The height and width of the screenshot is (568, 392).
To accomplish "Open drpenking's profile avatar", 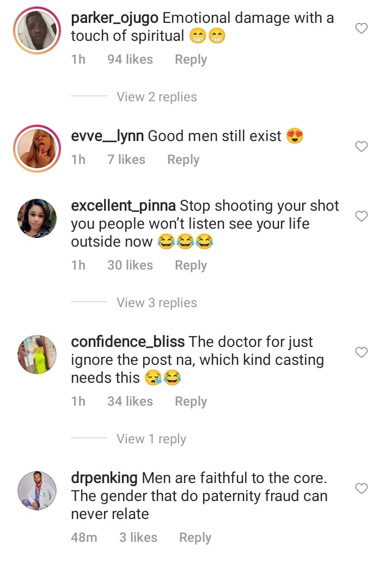I will pyautogui.click(x=38, y=491).
